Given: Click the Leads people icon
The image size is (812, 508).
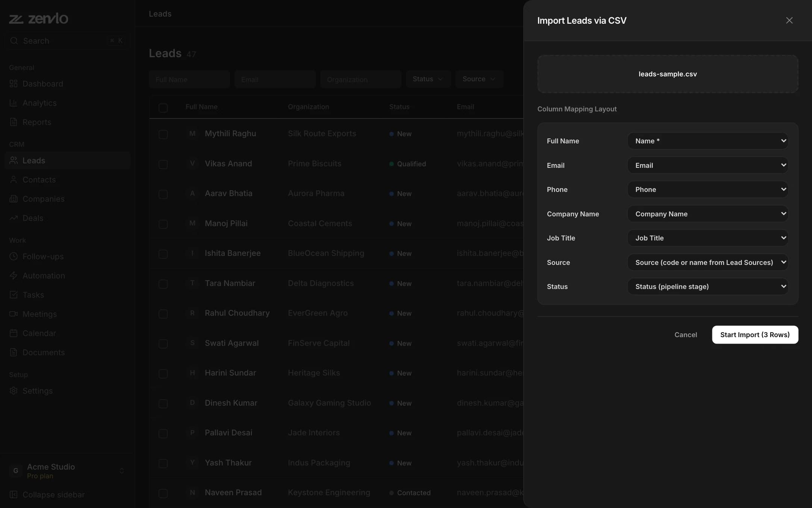Looking at the screenshot, I should [x=14, y=160].
